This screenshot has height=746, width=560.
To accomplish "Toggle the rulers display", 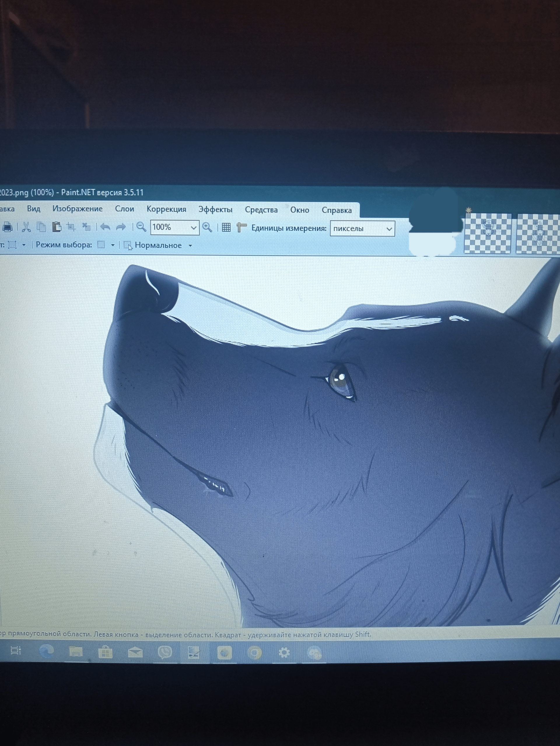I will [x=242, y=228].
